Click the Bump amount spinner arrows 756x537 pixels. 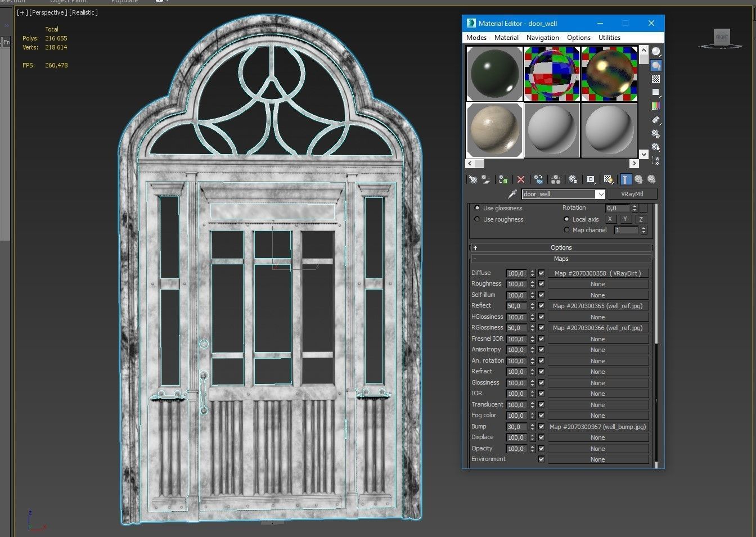(x=532, y=427)
